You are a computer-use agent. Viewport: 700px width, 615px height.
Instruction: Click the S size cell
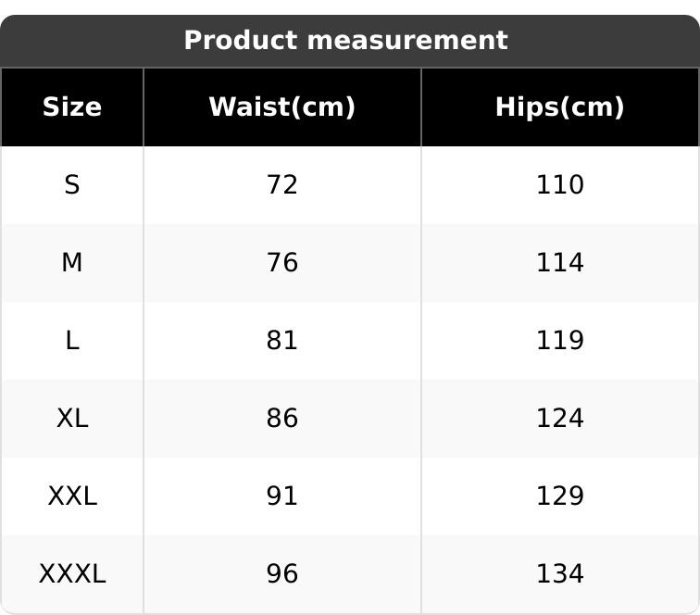coord(72,185)
